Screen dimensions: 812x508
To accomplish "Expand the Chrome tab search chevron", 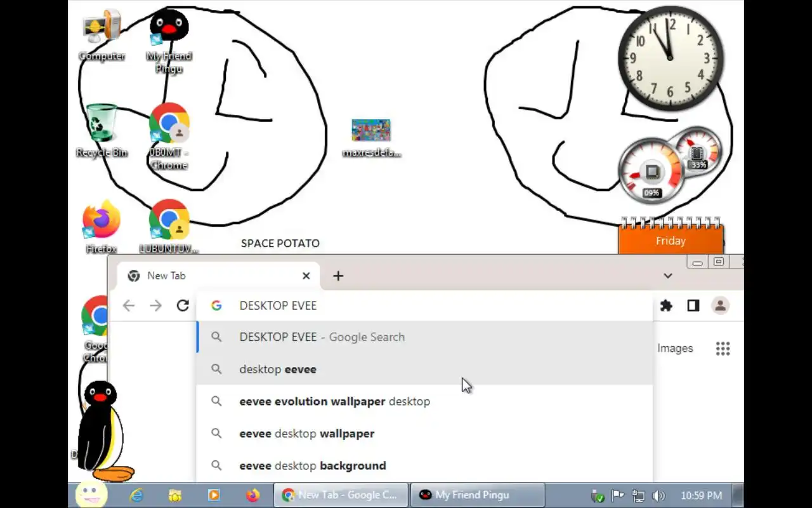I will point(668,276).
